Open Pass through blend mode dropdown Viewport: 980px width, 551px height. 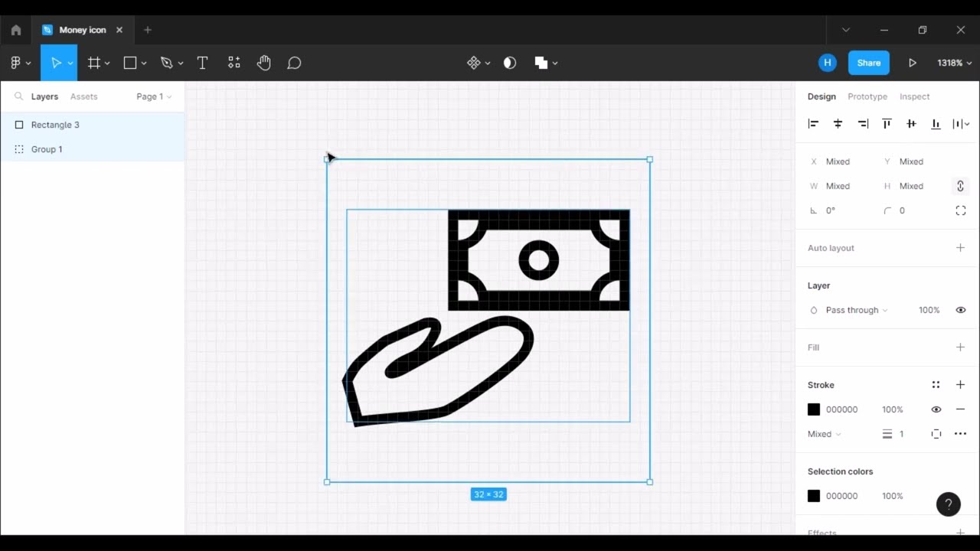[x=856, y=310]
